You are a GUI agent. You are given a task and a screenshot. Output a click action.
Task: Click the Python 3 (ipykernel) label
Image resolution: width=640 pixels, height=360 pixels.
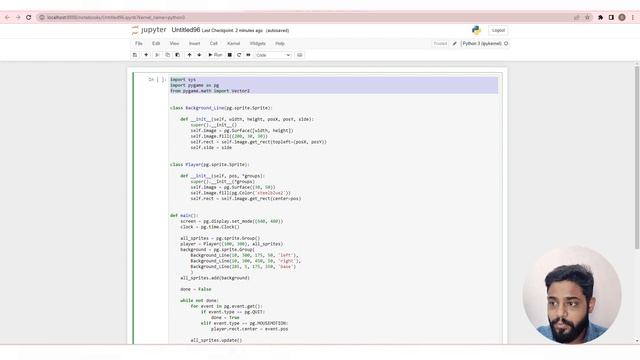482,43
